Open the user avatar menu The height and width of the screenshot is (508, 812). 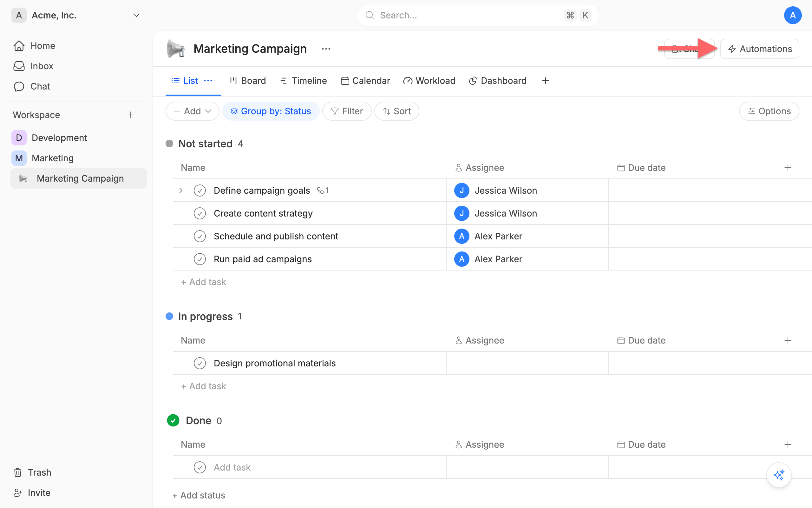click(x=793, y=16)
